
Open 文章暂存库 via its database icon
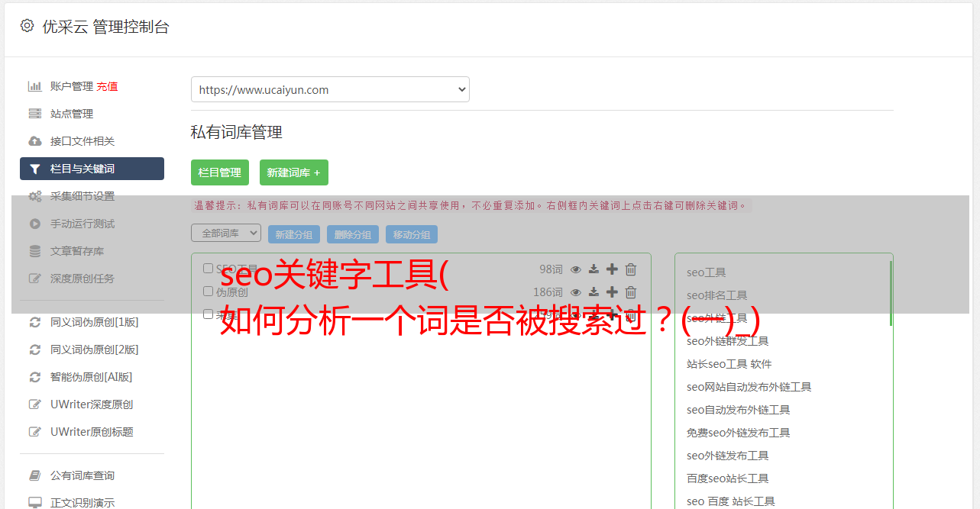pos(35,251)
